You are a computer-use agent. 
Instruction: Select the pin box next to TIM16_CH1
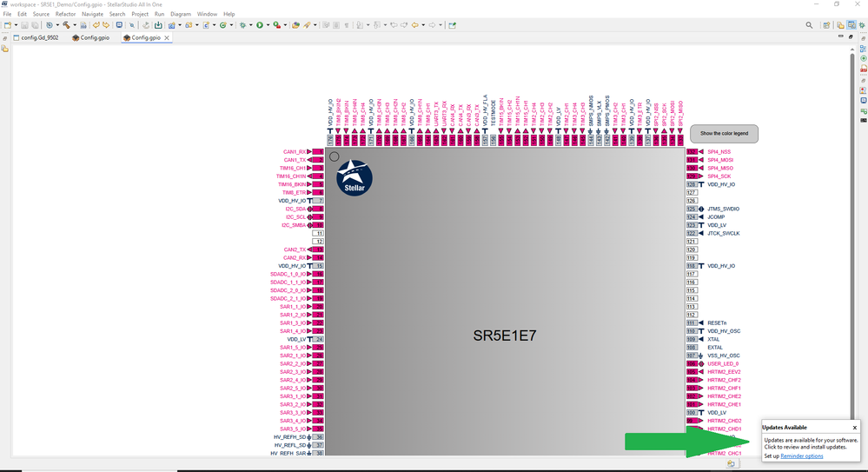point(318,168)
